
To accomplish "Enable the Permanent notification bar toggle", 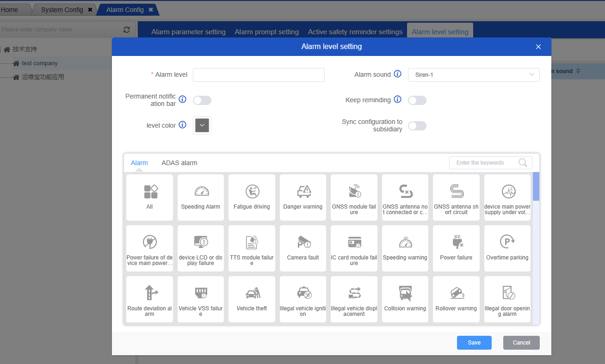I will 202,100.
